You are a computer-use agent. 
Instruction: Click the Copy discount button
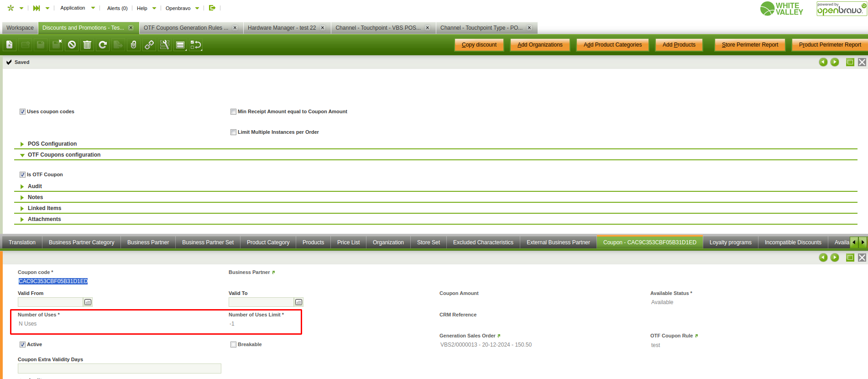tap(479, 45)
